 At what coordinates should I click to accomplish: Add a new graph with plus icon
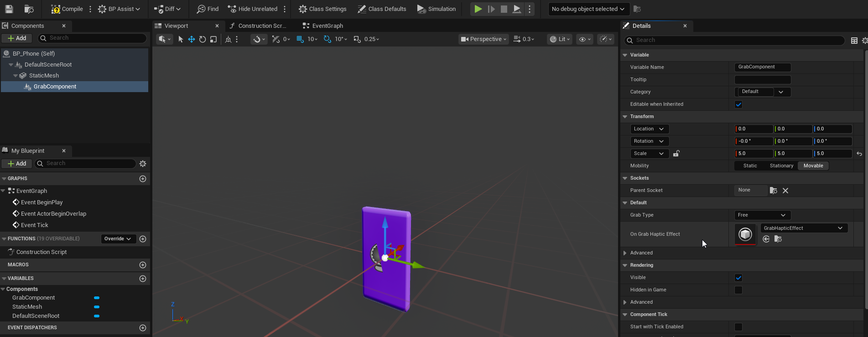143,179
